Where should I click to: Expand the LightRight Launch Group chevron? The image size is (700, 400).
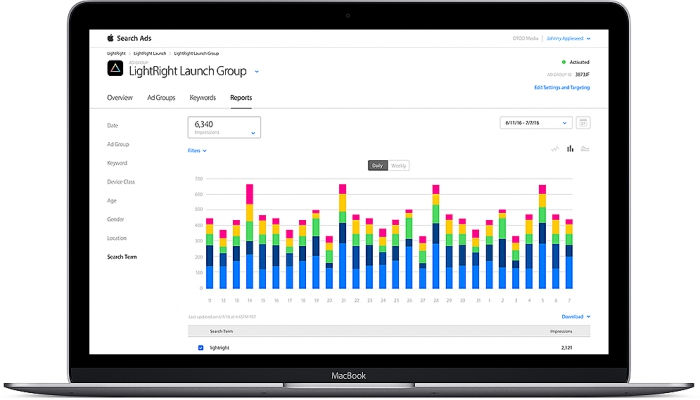257,71
